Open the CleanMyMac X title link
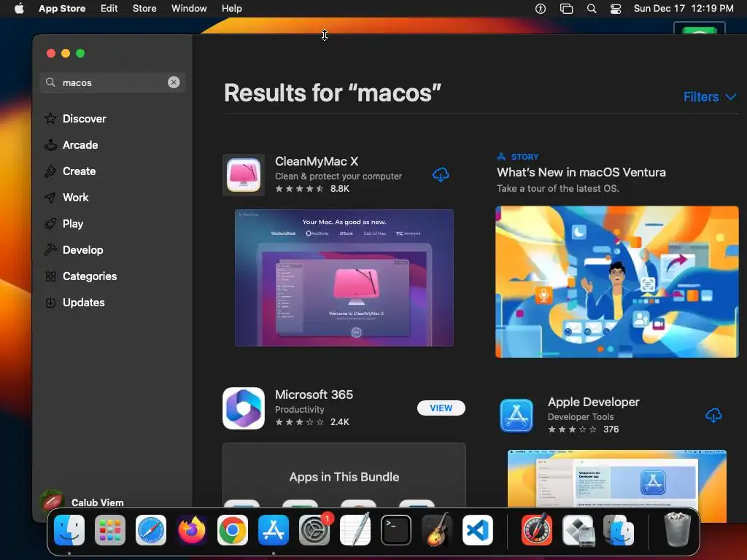 pos(317,161)
